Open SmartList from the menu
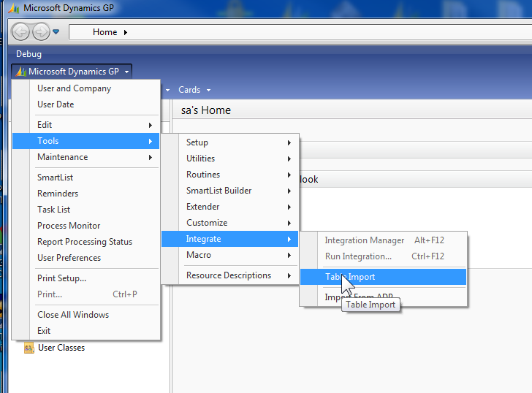Screen dimensions: 532x393 [x=85, y=178]
